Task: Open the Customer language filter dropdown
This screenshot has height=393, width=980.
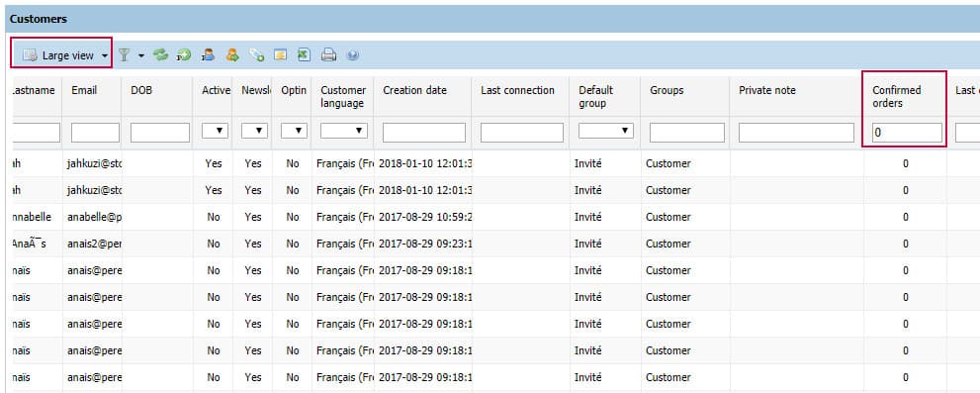Action: (x=344, y=131)
